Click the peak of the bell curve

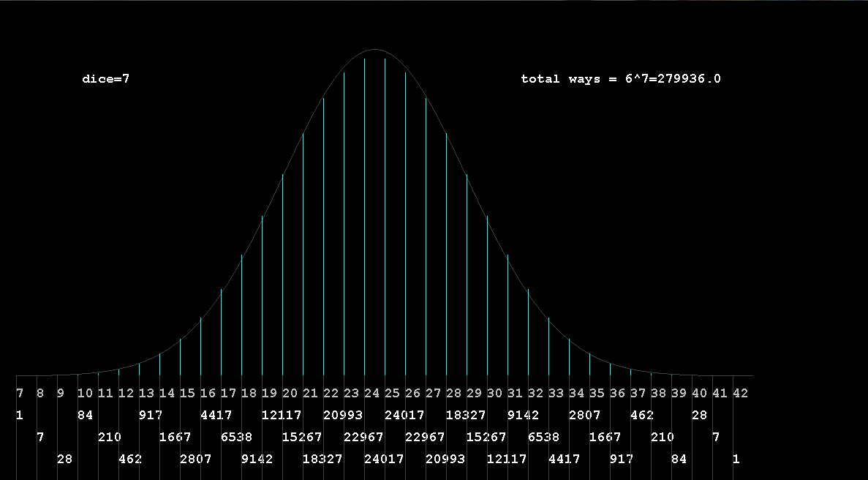374,50
